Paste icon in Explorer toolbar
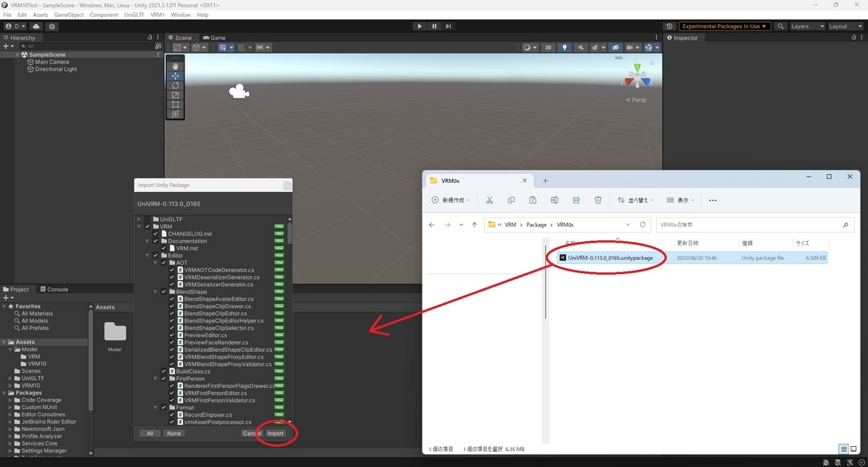 click(x=533, y=200)
